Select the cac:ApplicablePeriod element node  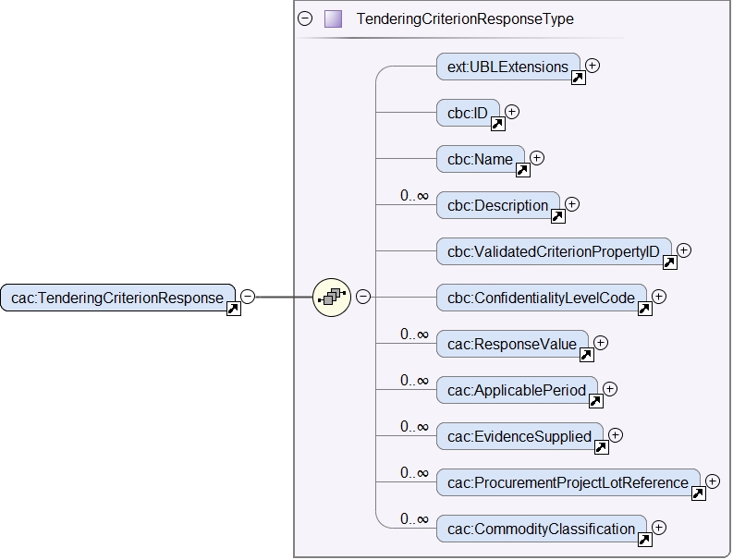pyautogui.click(x=516, y=390)
